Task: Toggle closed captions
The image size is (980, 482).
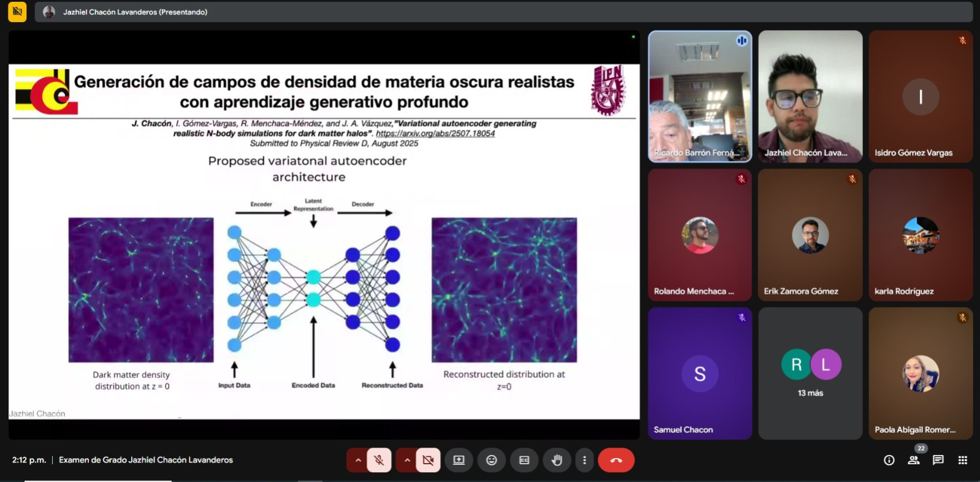Action: (x=524, y=460)
